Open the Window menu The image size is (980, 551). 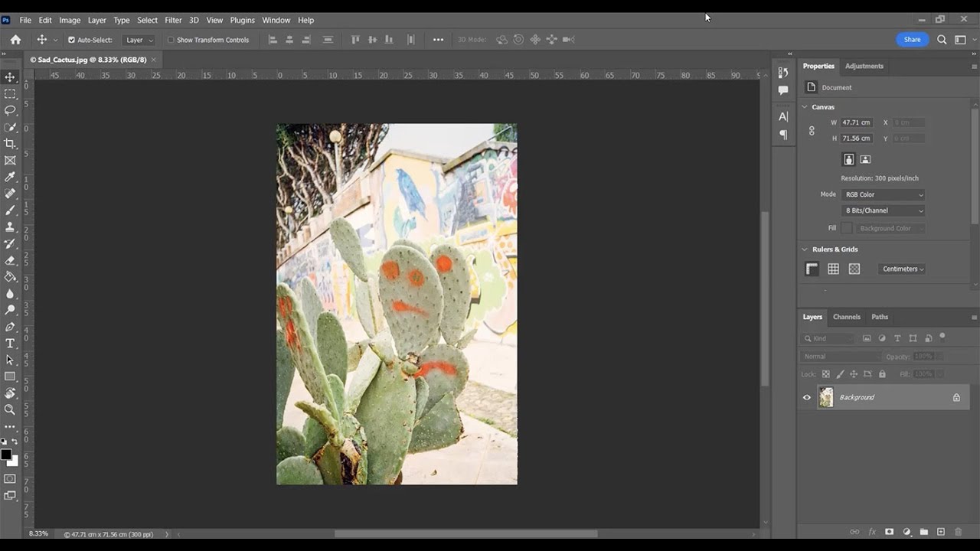(x=276, y=20)
